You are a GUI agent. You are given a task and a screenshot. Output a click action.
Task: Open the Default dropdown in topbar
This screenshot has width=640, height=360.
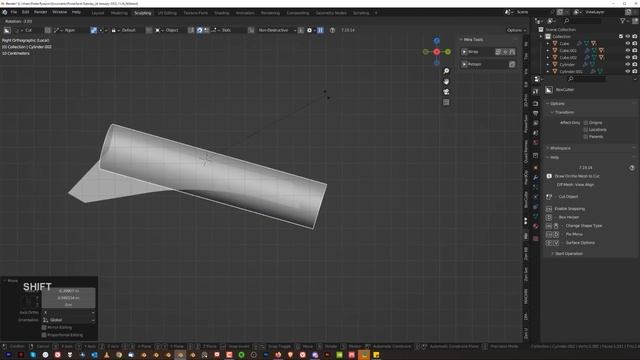point(127,30)
